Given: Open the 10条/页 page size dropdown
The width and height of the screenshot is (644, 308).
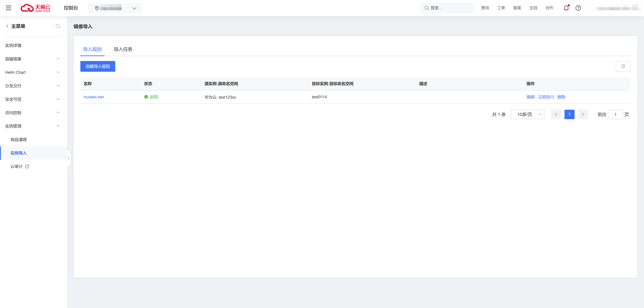Looking at the screenshot, I should (528, 114).
